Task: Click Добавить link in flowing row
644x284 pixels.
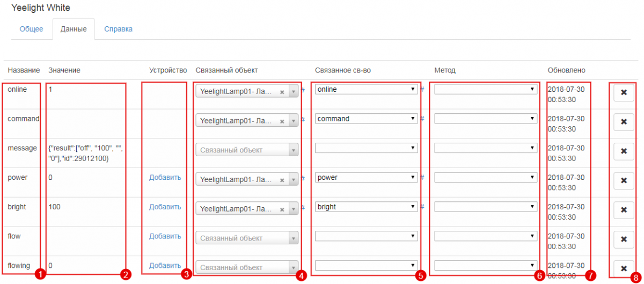Action: point(165,265)
